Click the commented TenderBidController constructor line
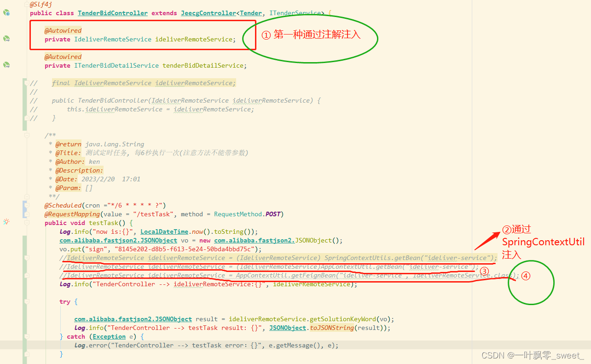Screen dimensions: 591x364 pyautogui.click(x=186, y=100)
